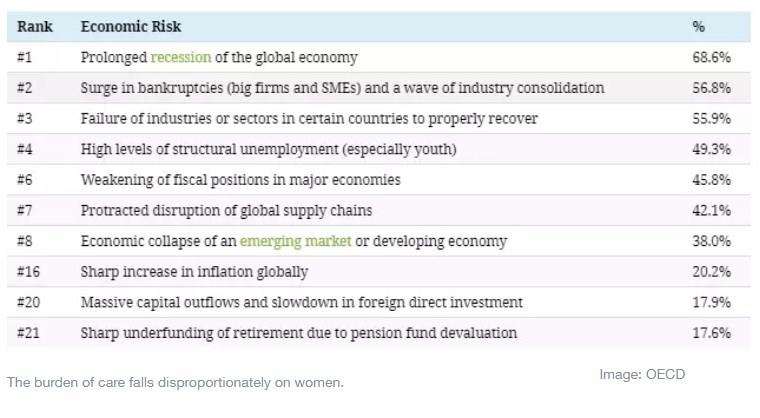Image resolution: width=760 pixels, height=418 pixels.
Task: Click the "Economic Risk" column header
Action: point(131,27)
